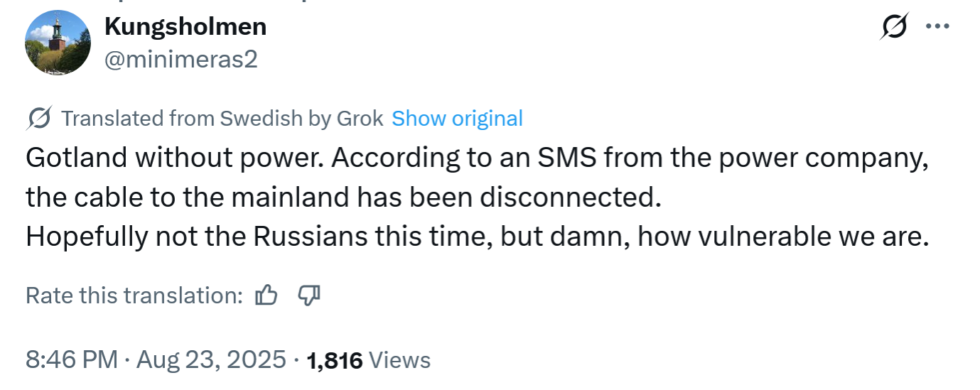Click the 'Rate this translation:' label
The image size is (980, 390).
tap(135, 295)
